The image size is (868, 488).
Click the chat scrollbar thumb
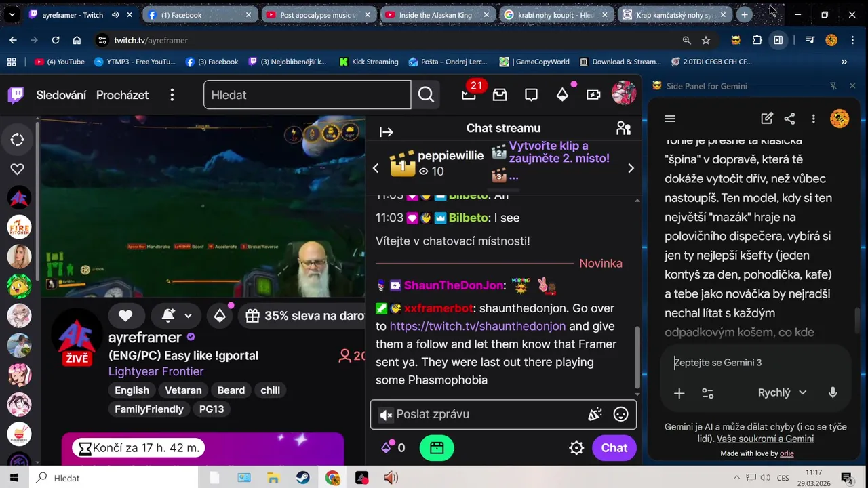tap(637, 357)
